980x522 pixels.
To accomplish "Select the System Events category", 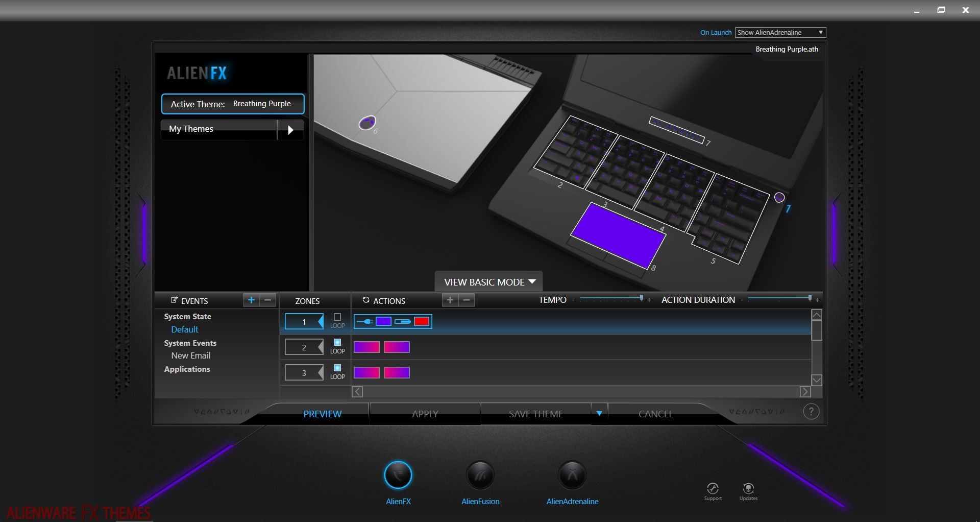I will click(x=190, y=343).
